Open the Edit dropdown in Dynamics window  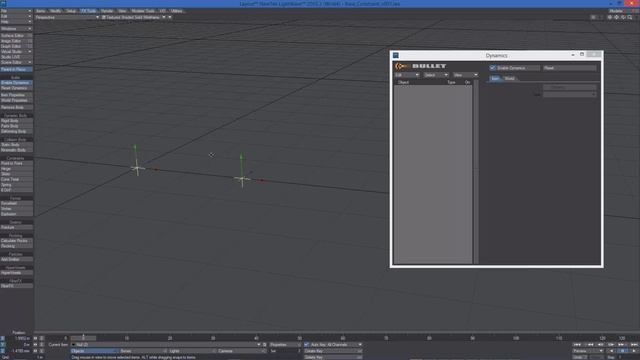click(x=407, y=75)
